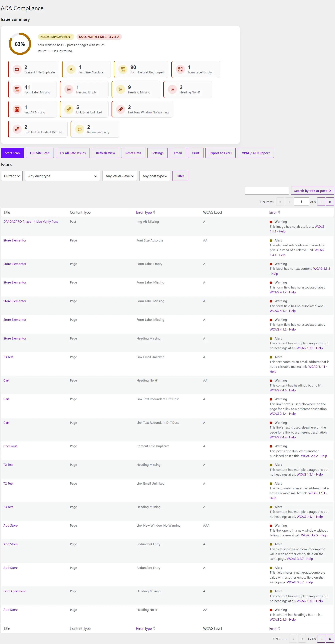
Task: Click the Heading Missing card icon
Action: coord(121,89)
